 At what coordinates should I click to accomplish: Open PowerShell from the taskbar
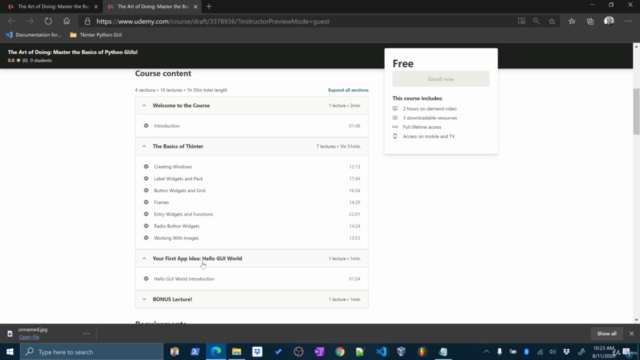pos(195,352)
